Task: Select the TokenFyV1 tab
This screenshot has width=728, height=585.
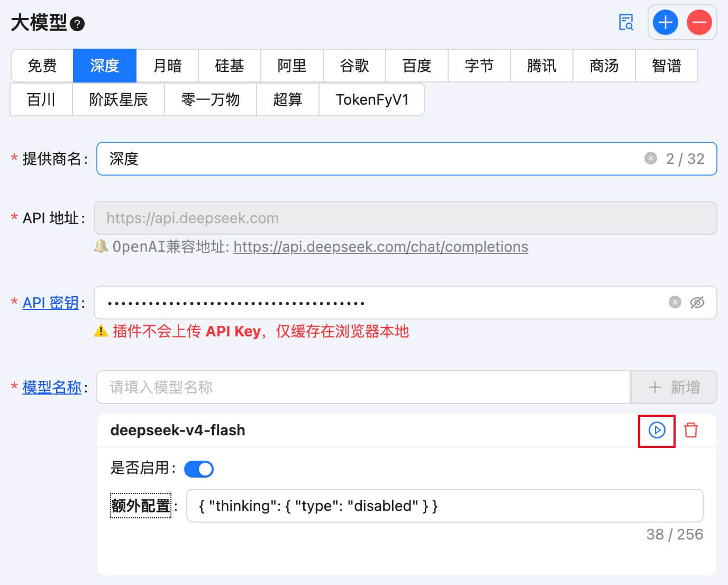Action: (372, 99)
